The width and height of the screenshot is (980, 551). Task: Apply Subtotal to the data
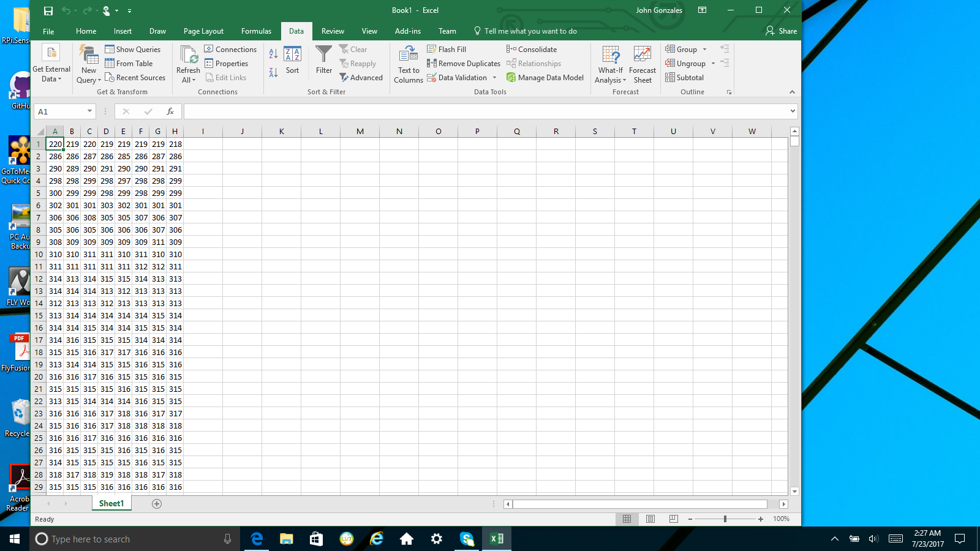685,77
